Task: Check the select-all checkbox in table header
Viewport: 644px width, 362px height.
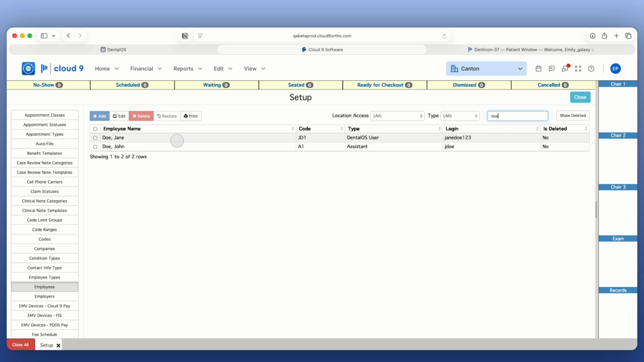Action: (x=95, y=129)
